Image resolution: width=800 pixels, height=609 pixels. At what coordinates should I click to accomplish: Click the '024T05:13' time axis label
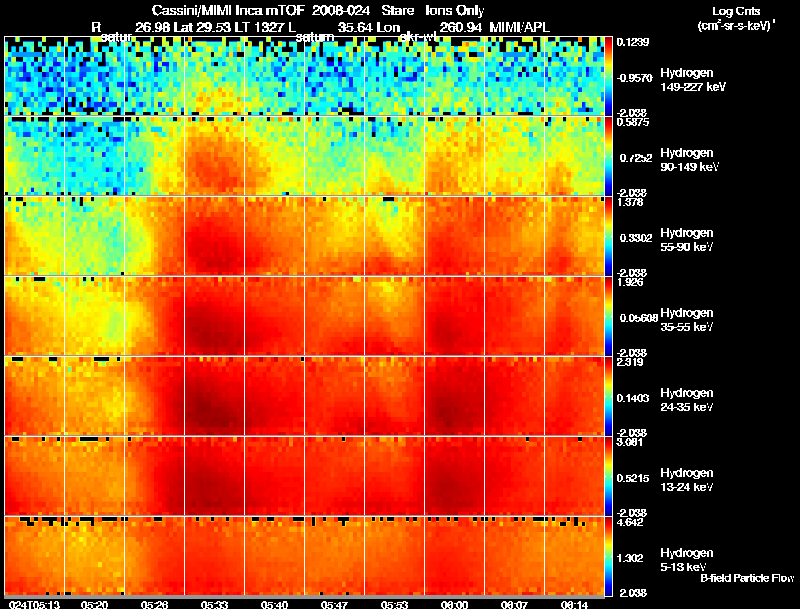[x=34, y=605]
